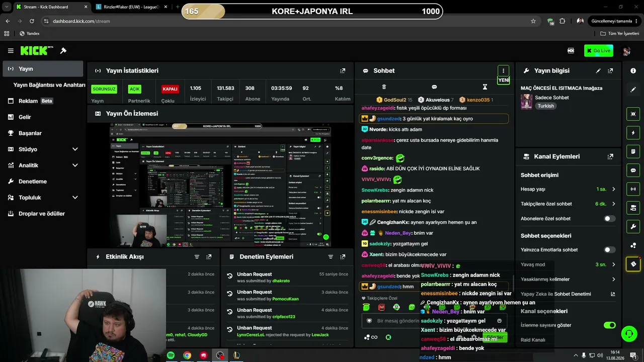The width and height of the screenshot is (644, 362).
Task: Open the headset support chat button
Action: click(629, 333)
